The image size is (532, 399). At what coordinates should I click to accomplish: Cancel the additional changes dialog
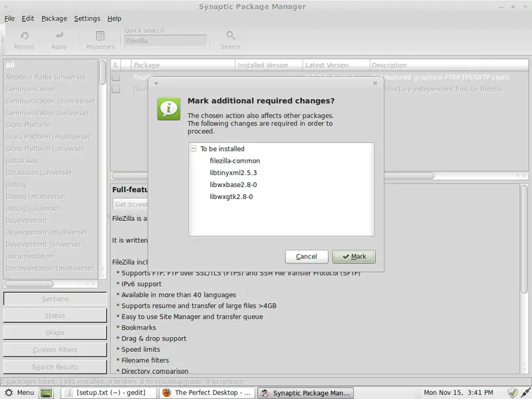click(x=307, y=257)
